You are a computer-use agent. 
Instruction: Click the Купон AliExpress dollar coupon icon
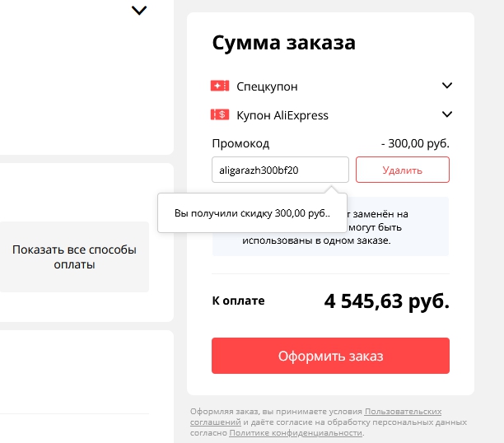220,114
